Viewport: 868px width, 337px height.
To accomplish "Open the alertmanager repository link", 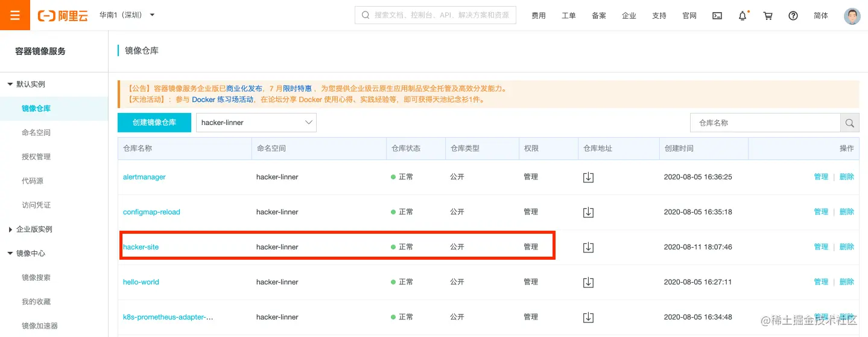I will 144,177.
